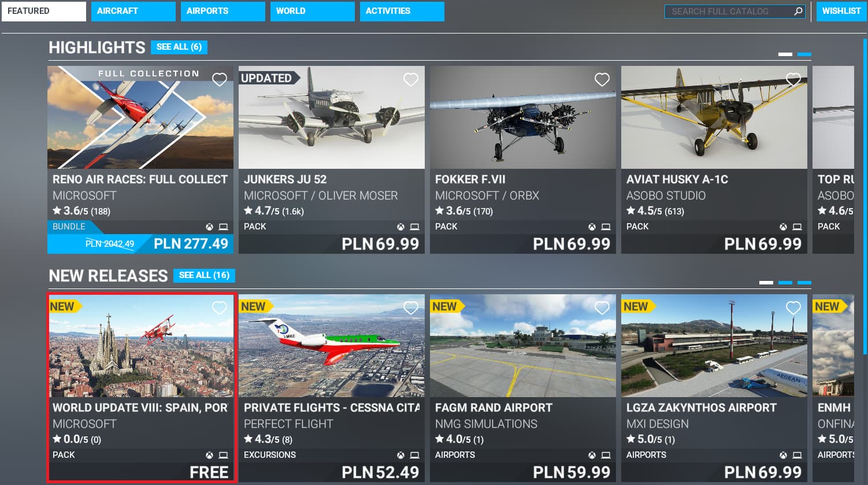Select first Highlights page indicator
The image size is (868, 485).
(x=785, y=54)
